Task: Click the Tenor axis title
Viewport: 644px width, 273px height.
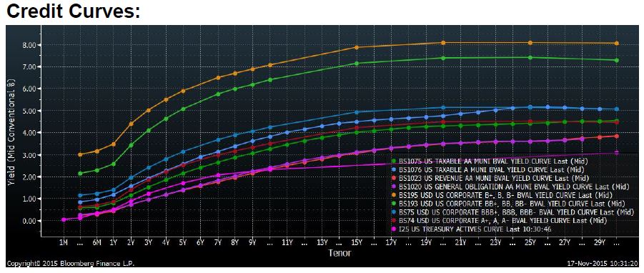Action: coord(340,253)
